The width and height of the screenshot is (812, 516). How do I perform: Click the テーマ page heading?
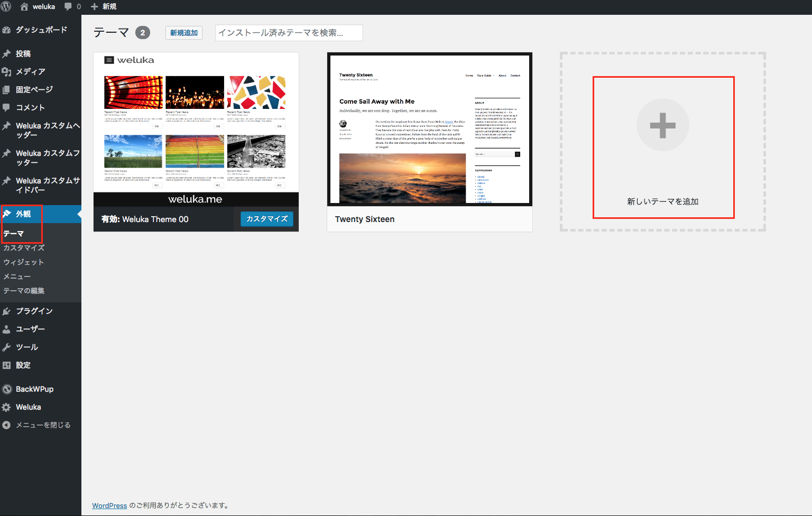point(112,33)
